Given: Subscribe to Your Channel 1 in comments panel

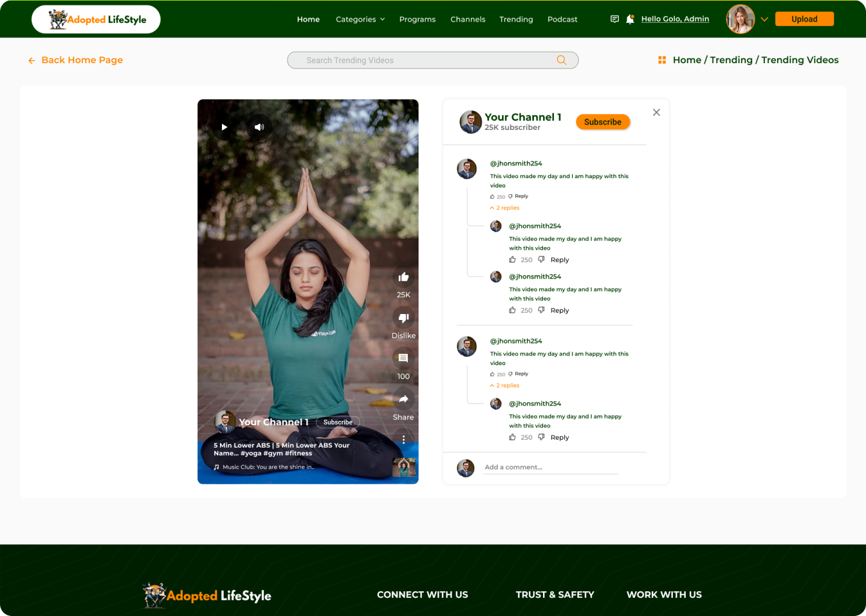Looking at the screenshot, I should coord(603,122).
